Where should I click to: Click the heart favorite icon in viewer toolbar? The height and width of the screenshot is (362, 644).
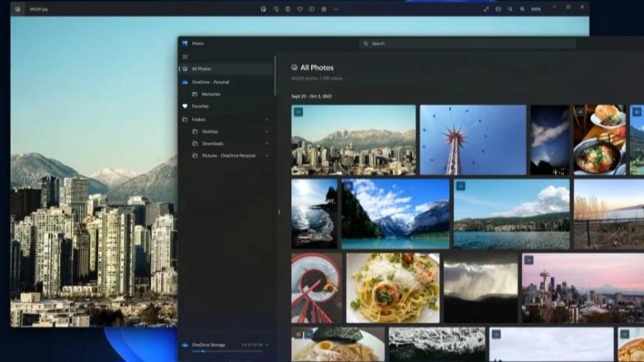tap(300, 9)
